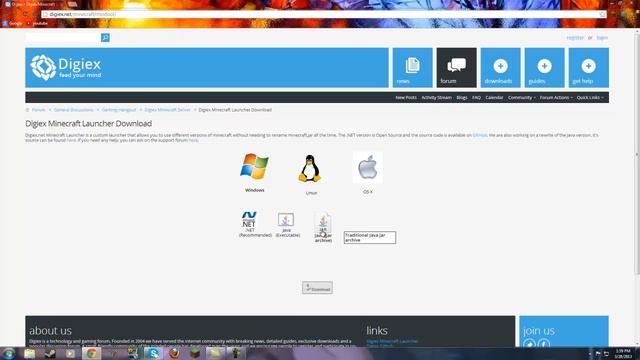Open the downloads tile
The height and width of the screenshot is (360, 640).
tap(500, 68)
